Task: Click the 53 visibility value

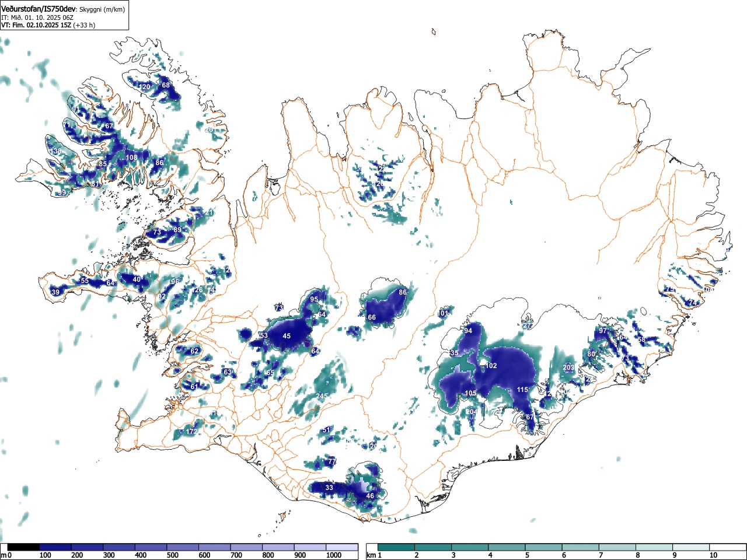Action: tap(264, 335)
